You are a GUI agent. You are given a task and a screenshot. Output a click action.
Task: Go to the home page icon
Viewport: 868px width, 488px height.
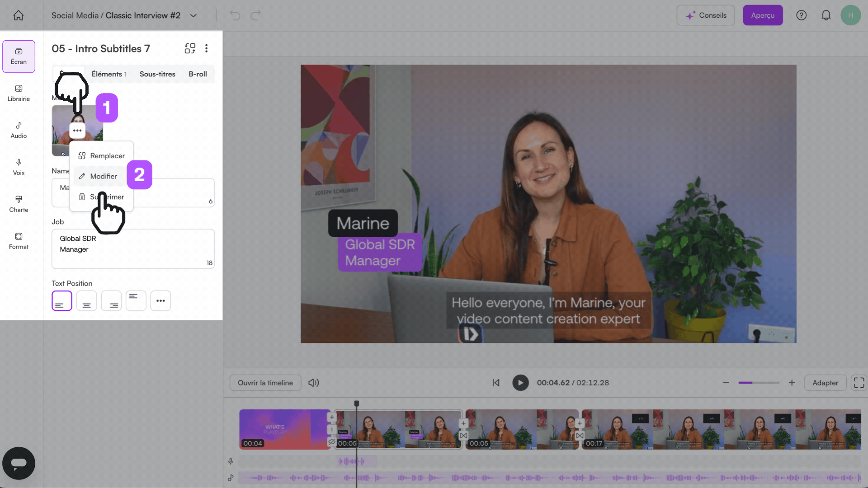(x=19, y=15)
